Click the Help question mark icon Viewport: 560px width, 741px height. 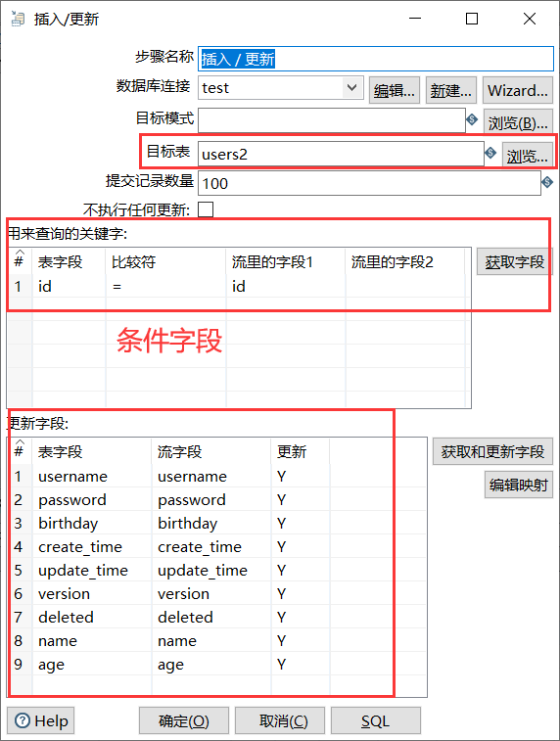[23, 720]
